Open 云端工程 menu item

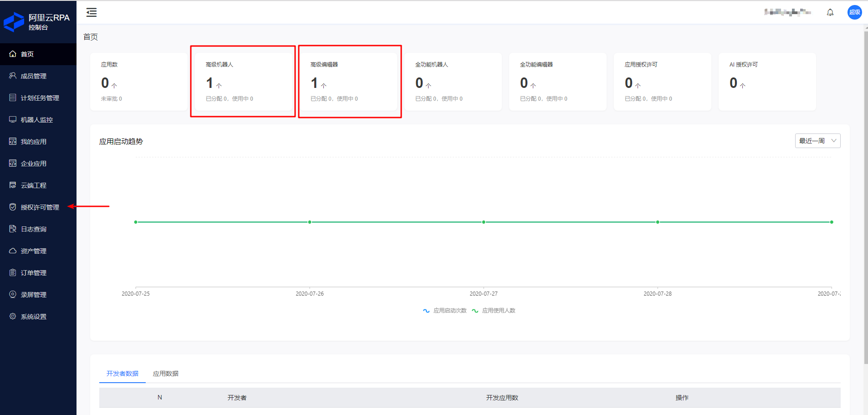38,185
